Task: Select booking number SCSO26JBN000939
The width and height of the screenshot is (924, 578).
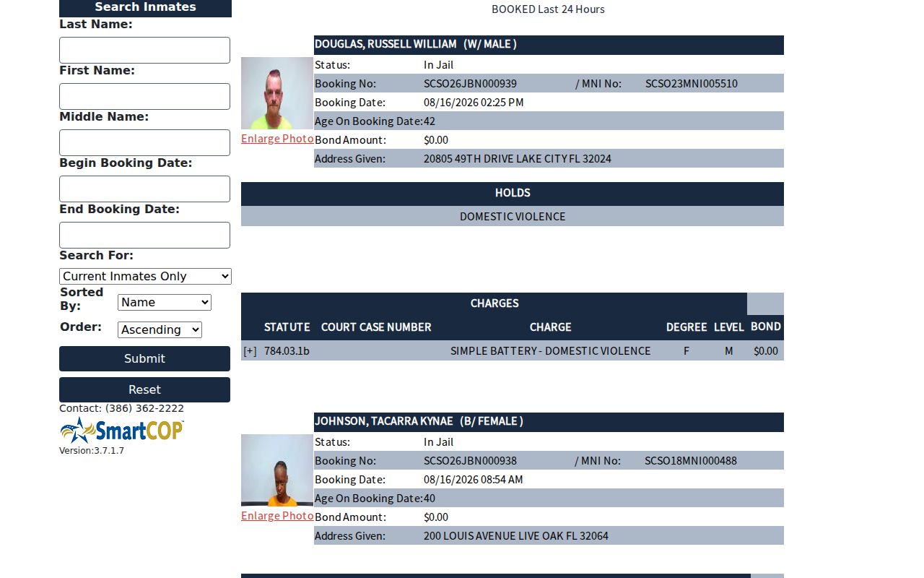Action: click(470, 84)
